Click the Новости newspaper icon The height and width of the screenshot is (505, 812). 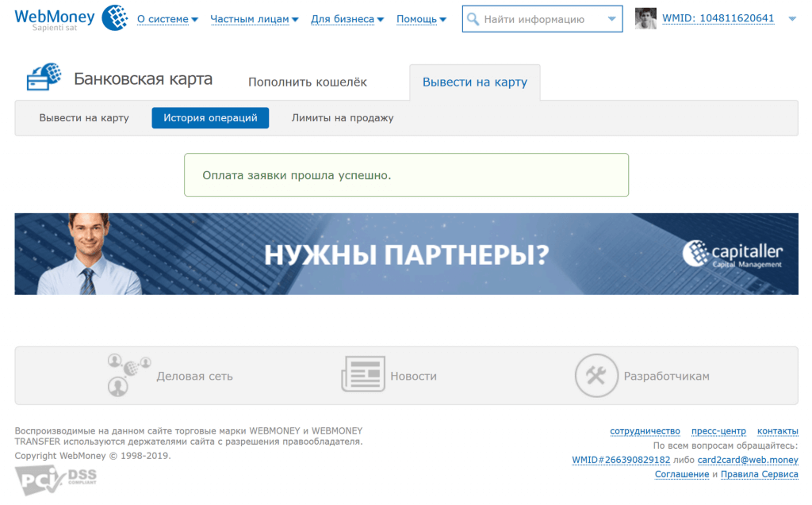pyautogui.click(x=363, y=373)
